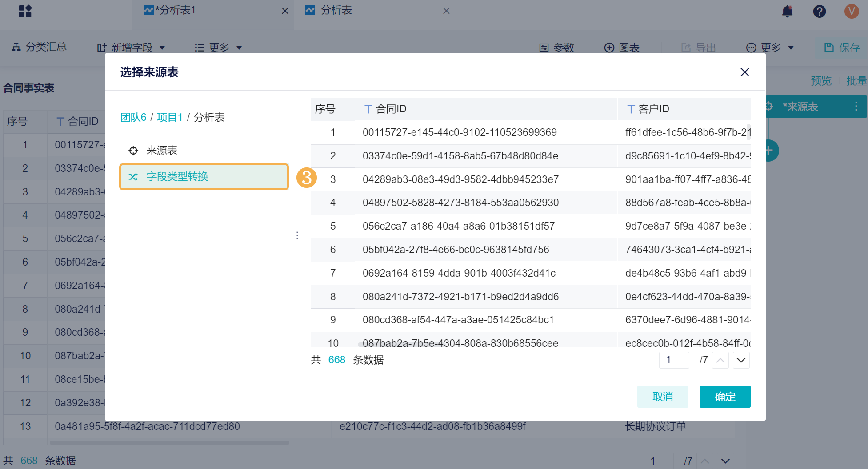Go to 团队6 in the breadcrumb

click(133, 117)
